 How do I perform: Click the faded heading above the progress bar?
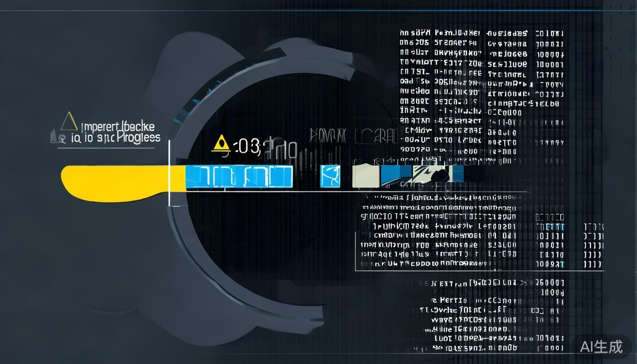pos(353,136)
